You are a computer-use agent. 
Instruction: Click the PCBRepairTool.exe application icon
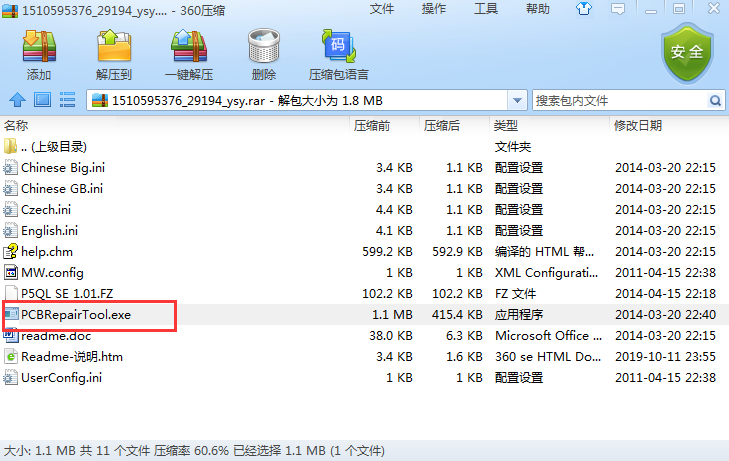tap(10, 315)
